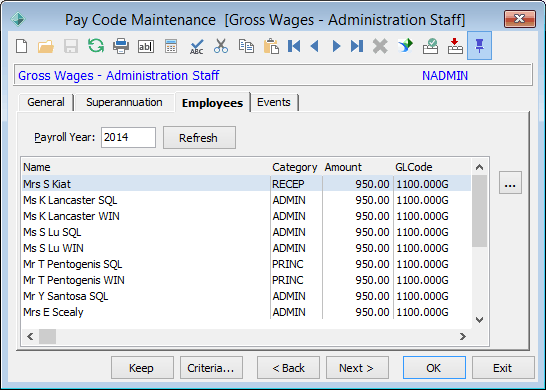Screen dimensions: 546x390
Task: Click the Payroll Year input field
Action: tap(128, 138)
